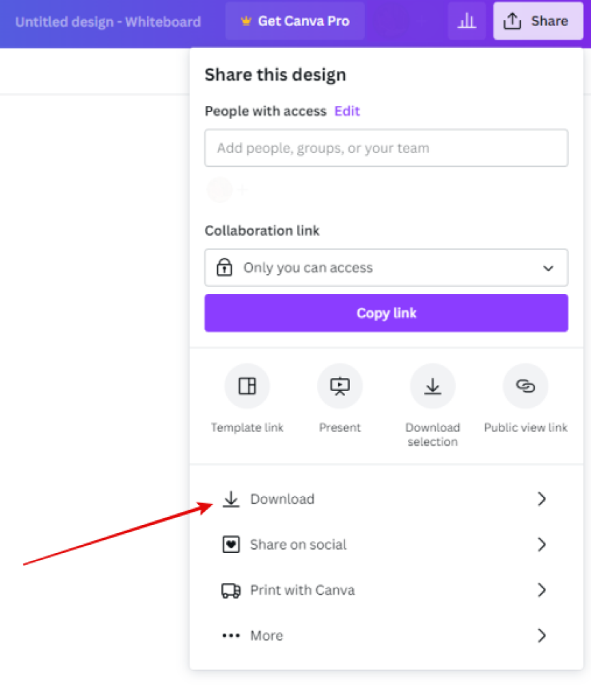Click the Copy link button
The height and width of the screenshot is (700, 591).
tap(386, 313)
